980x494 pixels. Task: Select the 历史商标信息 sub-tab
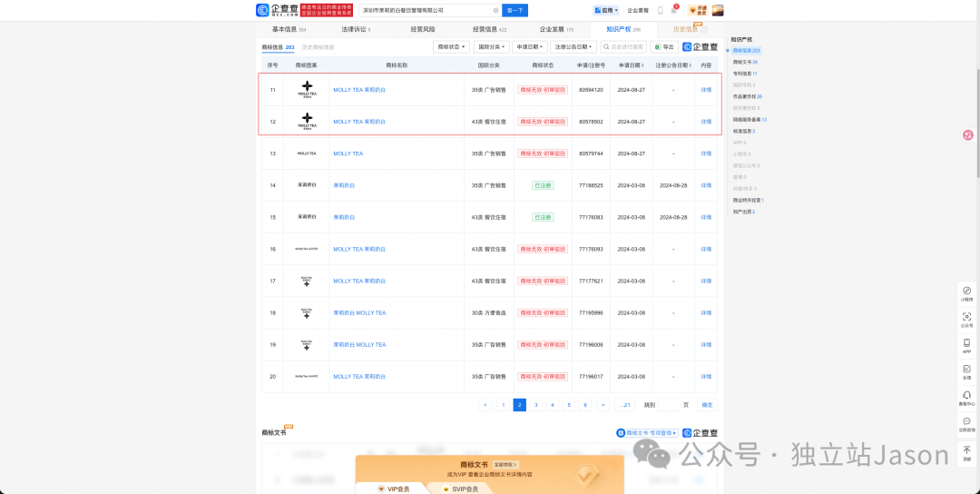click(x=318, y=47)
